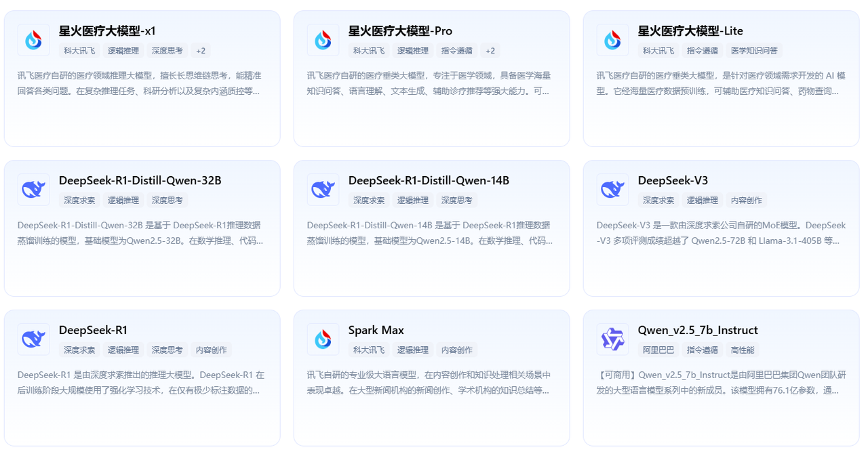
Task: Open the DeepSeek-V3 model title
Action: click(x=673, y=181)
